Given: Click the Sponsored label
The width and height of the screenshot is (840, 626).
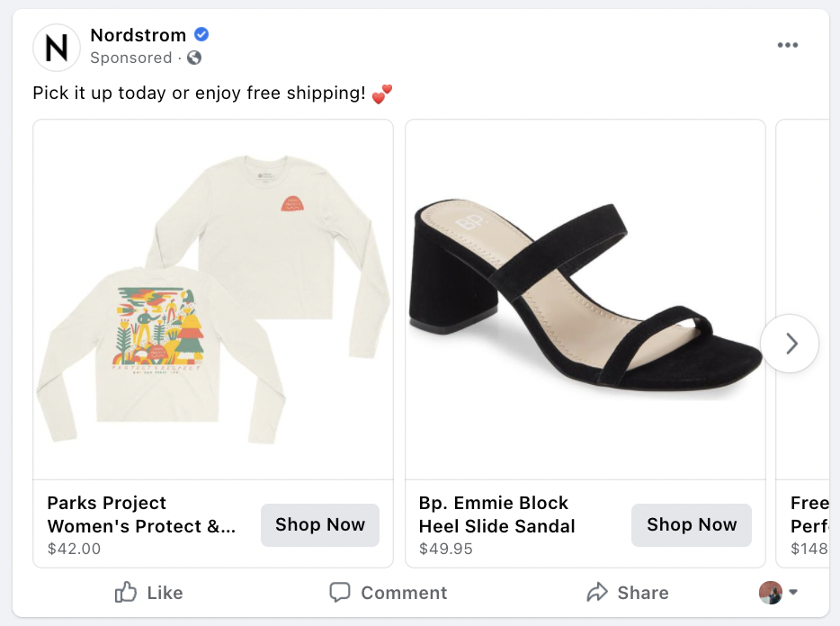Looking at the screenshot, I should point(131,58).
